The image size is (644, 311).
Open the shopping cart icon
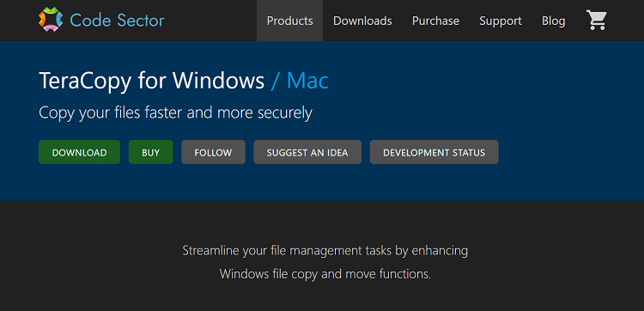(597, 20)
